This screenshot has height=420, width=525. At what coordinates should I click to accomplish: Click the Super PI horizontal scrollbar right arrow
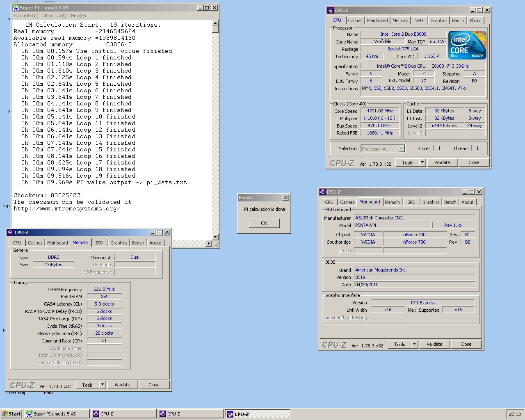[209, 244]
